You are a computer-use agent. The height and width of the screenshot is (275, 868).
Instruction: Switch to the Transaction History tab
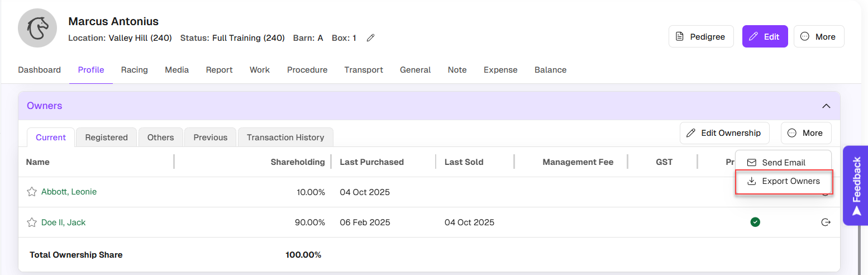pos(285,137)
